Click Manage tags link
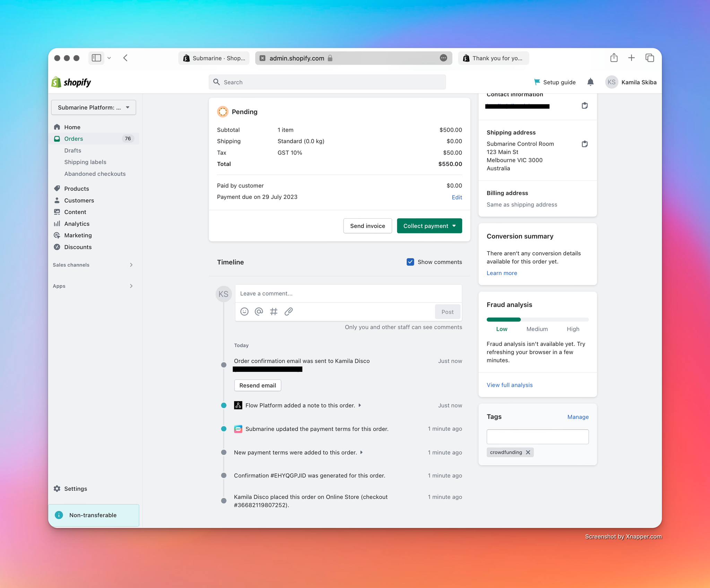This screenshot has height=588, width=710. point(578,417)
